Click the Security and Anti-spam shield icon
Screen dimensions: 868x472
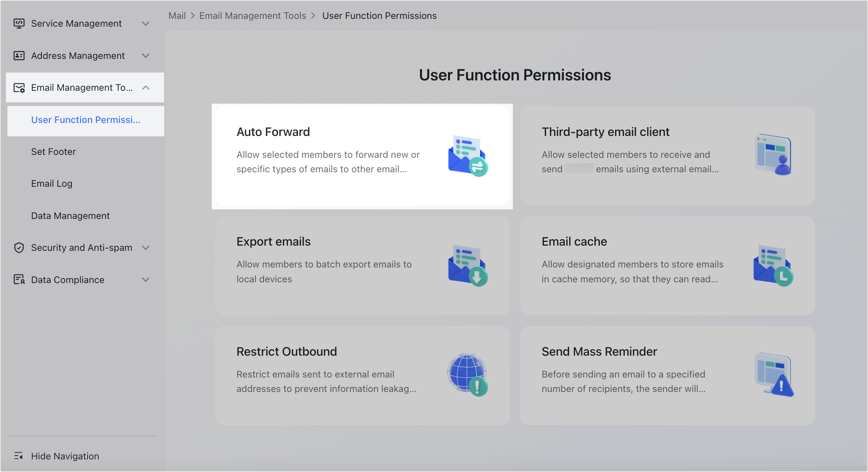(19, 247)
